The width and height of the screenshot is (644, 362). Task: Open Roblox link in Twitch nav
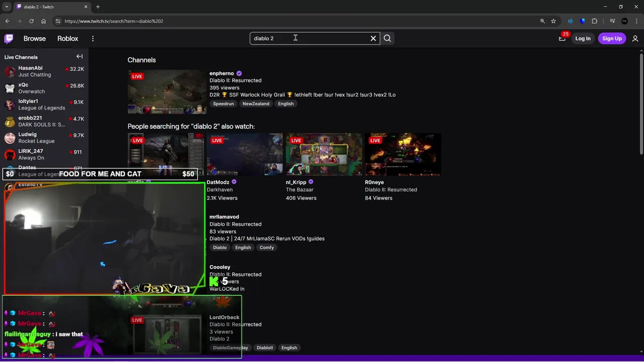pyautogui.click(x=67, y=39)
